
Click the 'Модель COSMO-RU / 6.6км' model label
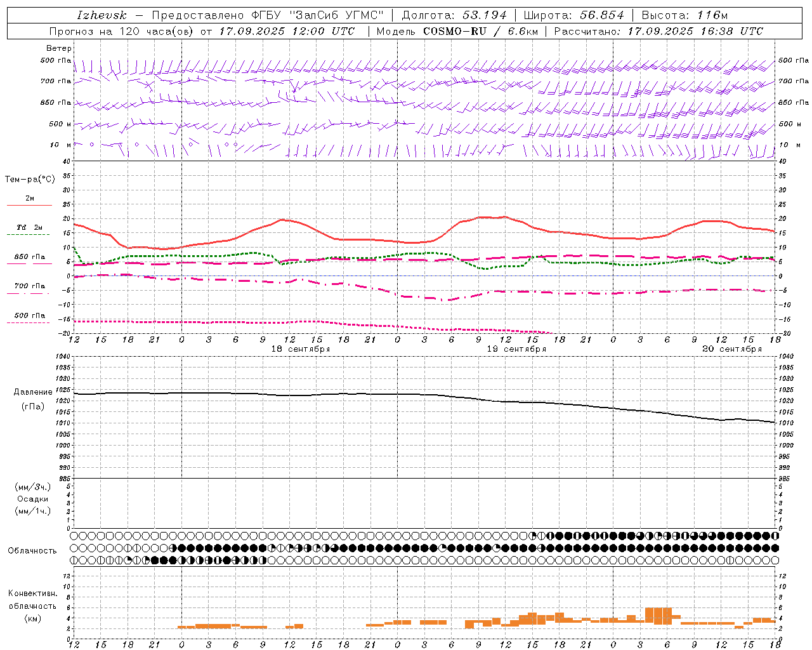457,31
